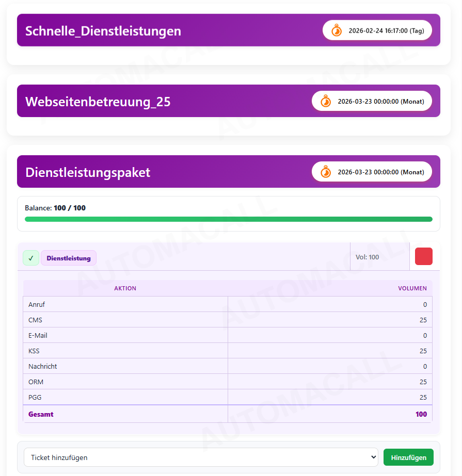The image size is (462, 476).
Task: Click the stopwatch icon in Schnelle_Dienstleistungen header
Action: (x=336, y=30)
